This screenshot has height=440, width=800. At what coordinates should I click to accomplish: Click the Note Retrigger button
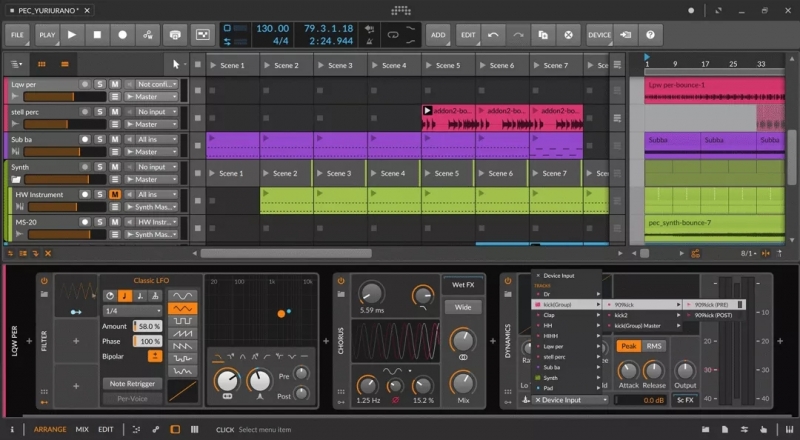(x=132, y=383)
